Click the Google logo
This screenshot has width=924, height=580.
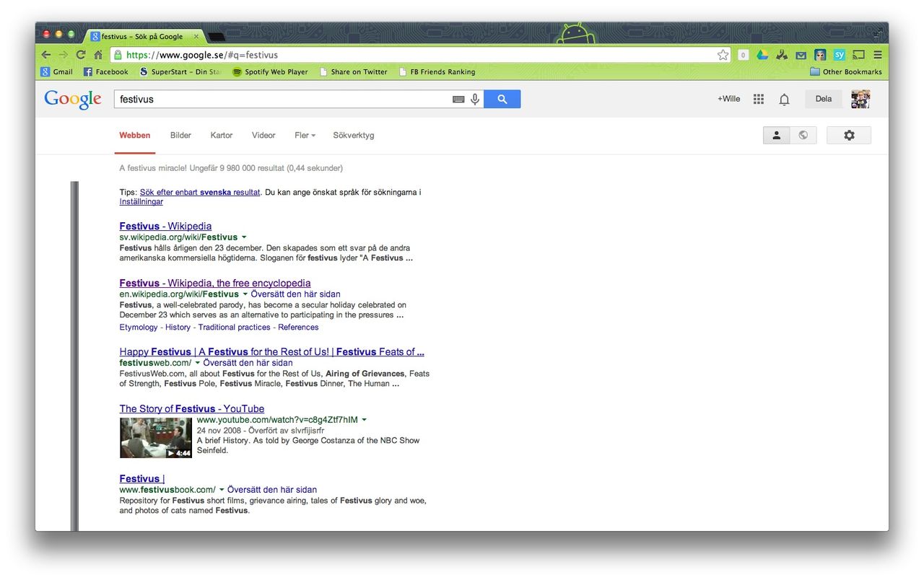(73, 100)
